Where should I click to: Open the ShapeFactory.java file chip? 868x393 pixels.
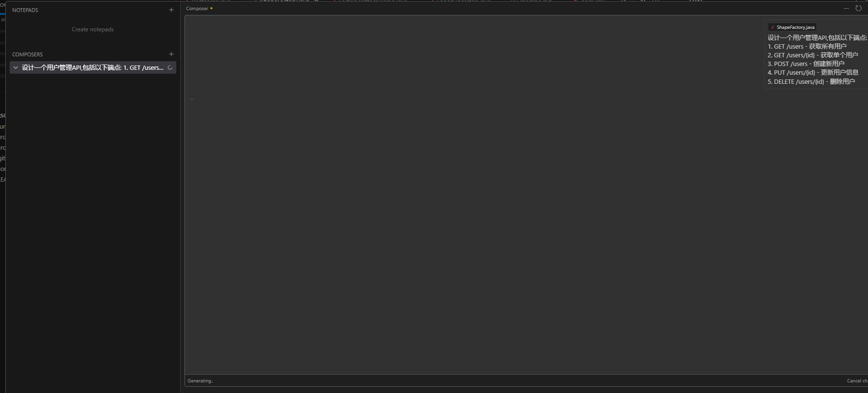click(792, 27)
